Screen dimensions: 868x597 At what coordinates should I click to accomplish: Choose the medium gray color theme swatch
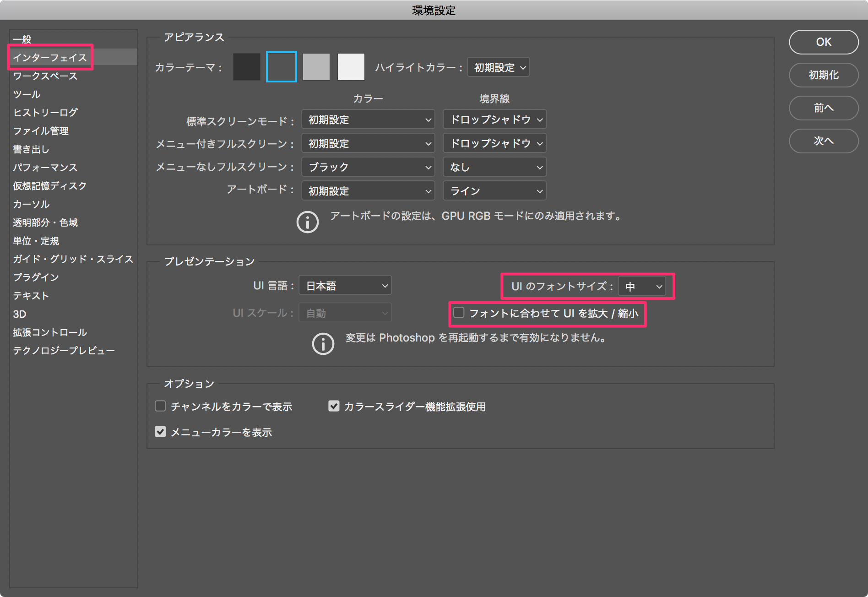pos(316,67)
